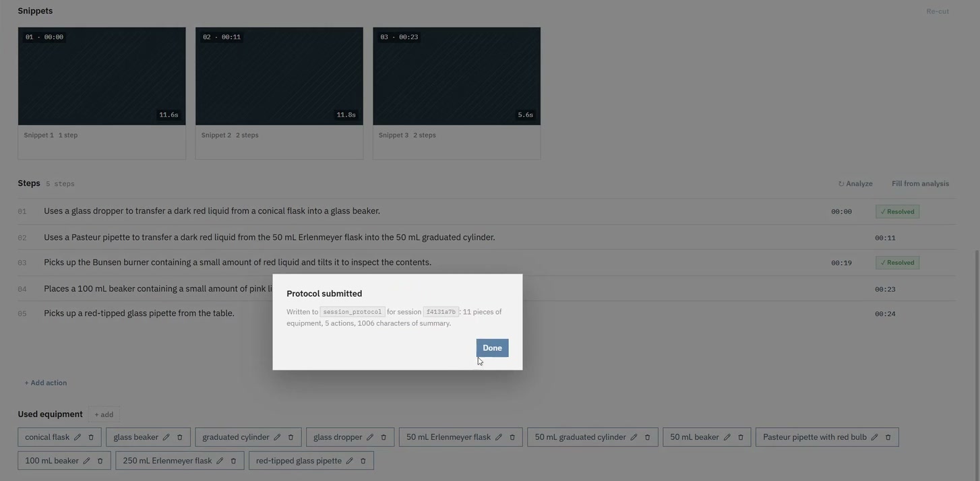The height and width of the screenshot is (481, 980).
Task: Click Fill from analysis
Action: [x=920, y=183]
